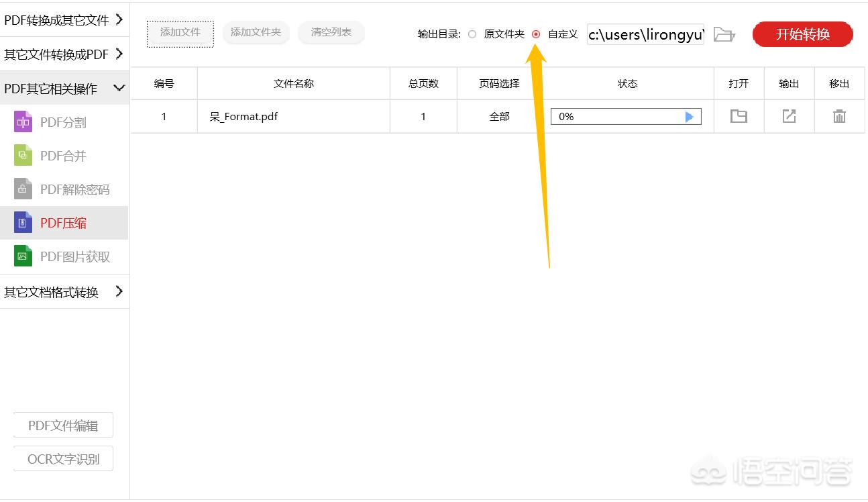Select the 原文件夹 output option

(x=472, y=34)
